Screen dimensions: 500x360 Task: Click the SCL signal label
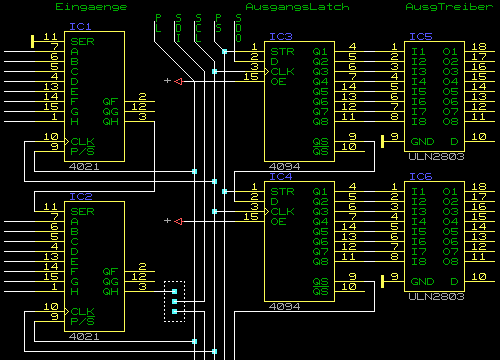198,28
